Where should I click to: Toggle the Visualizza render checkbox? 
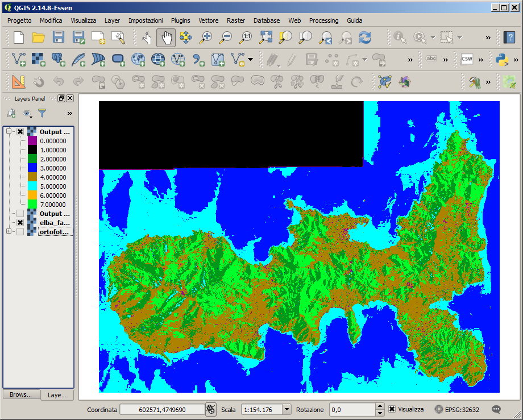coord(392,409)
